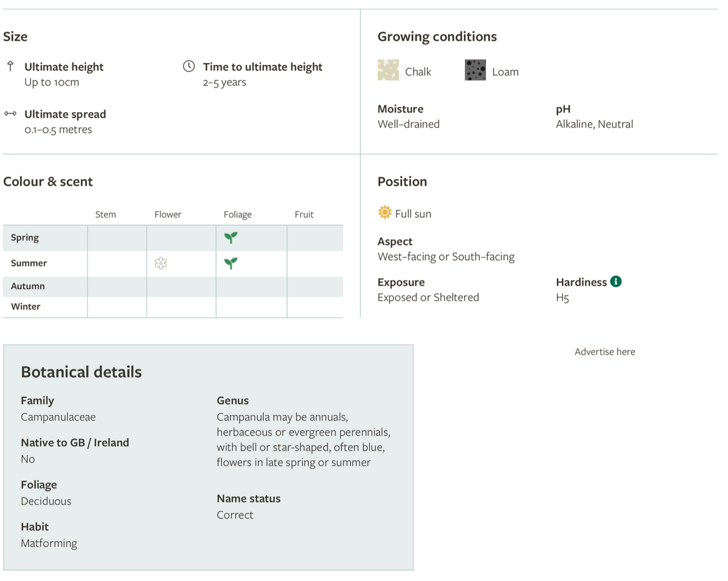Click the Spring foliage leaf icon
Image resolution: width=728 pixels, height=581 pixels.
pyautogui.click(x=231, y=238)
